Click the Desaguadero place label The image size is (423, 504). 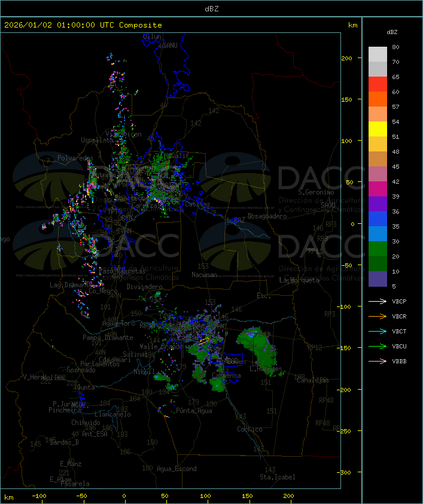[267, 216]
